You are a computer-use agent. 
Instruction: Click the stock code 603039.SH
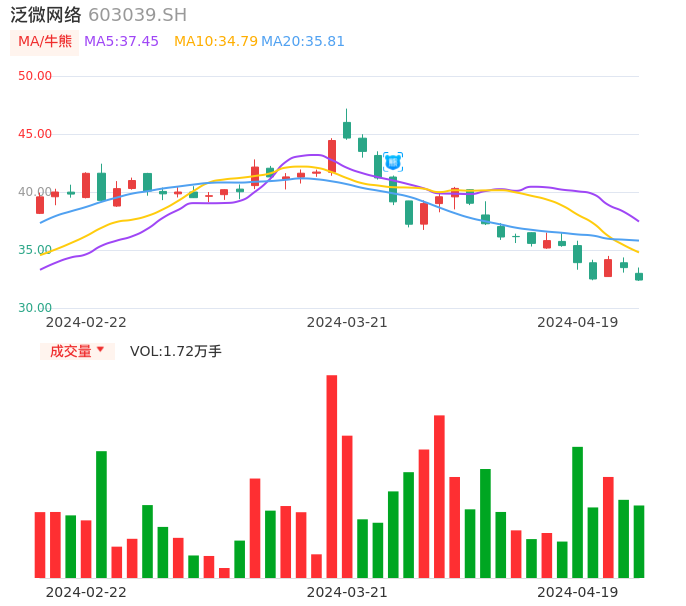point(137,15)
